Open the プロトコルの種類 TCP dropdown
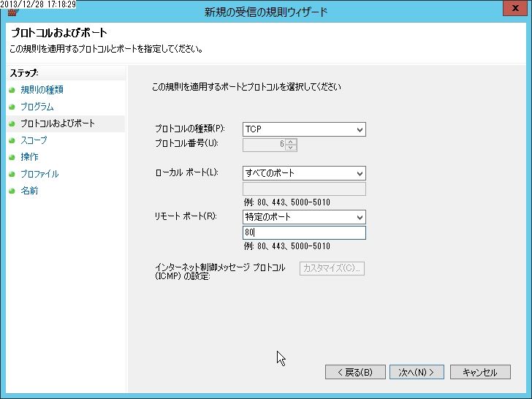The height and width of the screenshot is (399, 532). (304, 129)
